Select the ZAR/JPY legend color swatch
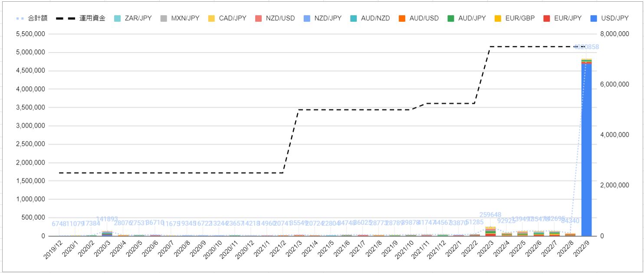The height and width of the screenshot is (273, 644). point(117,18)
